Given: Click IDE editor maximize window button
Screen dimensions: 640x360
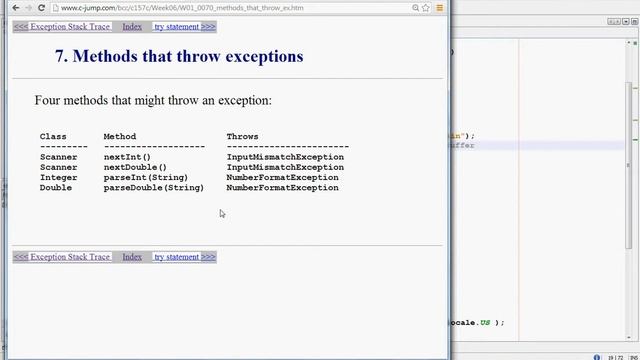Looking at the screenshot, I should point(635,21).
